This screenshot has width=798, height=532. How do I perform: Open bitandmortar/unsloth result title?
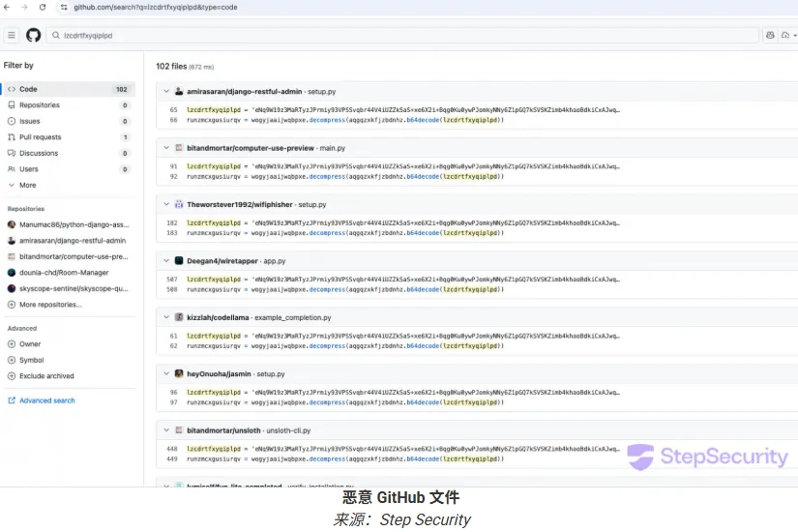pyautogui.click(x=223, y=430)
